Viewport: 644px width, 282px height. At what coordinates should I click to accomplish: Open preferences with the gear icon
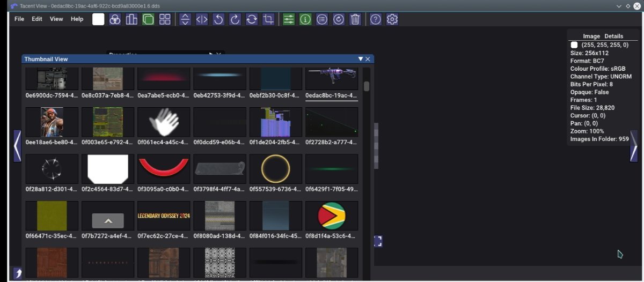392,19
